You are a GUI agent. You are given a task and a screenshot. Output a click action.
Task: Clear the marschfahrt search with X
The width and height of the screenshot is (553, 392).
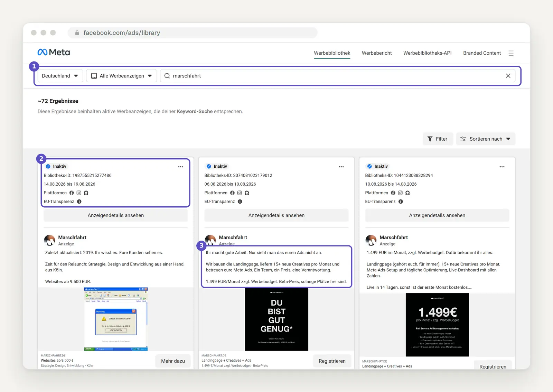(x=508, y=76)
